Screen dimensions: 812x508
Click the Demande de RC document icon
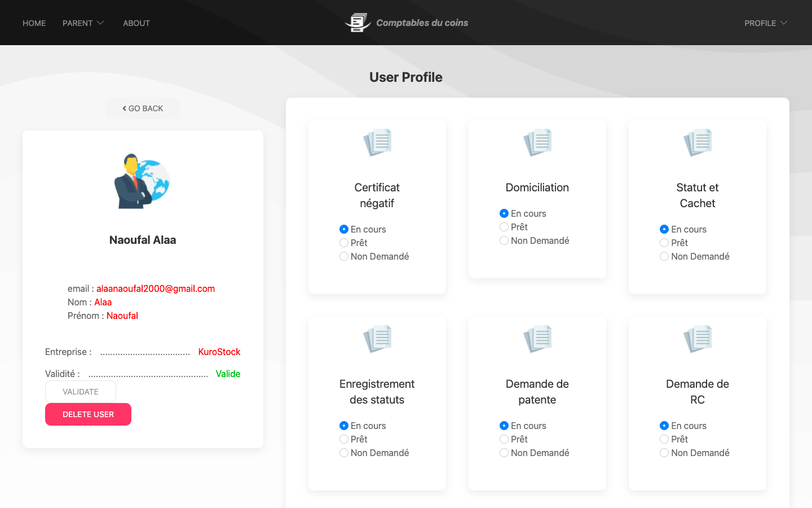698,339
